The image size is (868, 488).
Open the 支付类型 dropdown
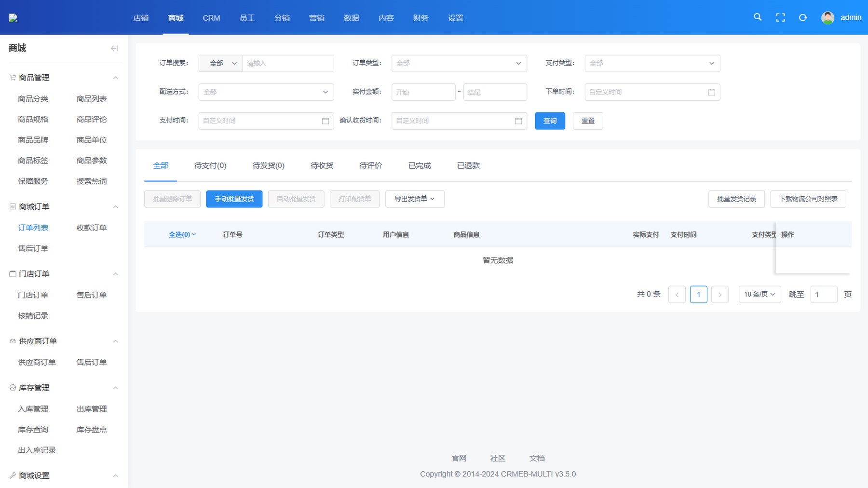coord(652,63)
